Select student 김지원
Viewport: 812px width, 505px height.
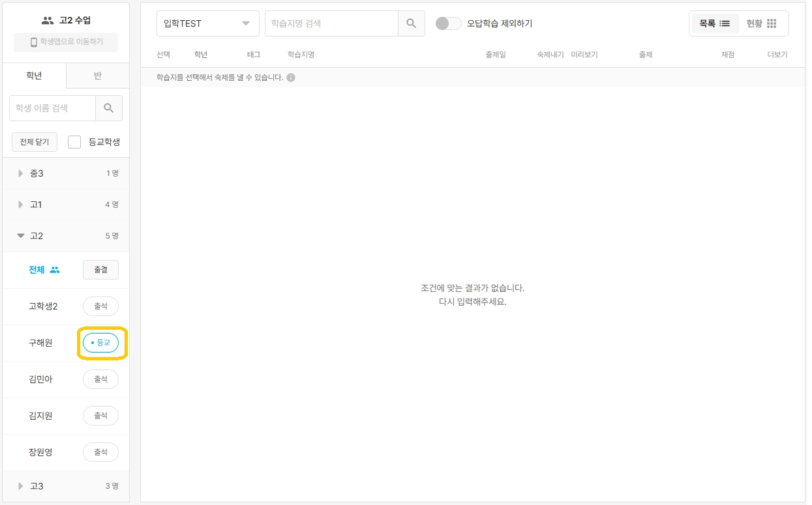click(x=40, y=416)
